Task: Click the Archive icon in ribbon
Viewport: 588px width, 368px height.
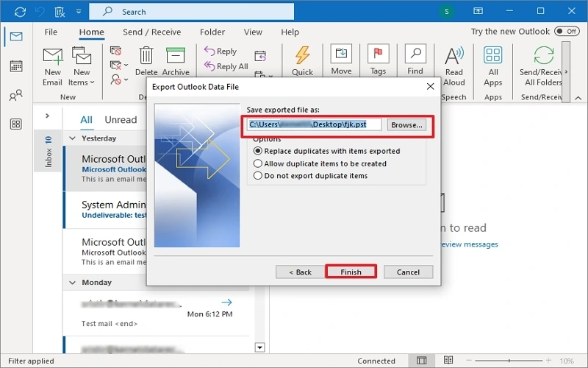Action: pyautogui.click(x=176, y=57)
